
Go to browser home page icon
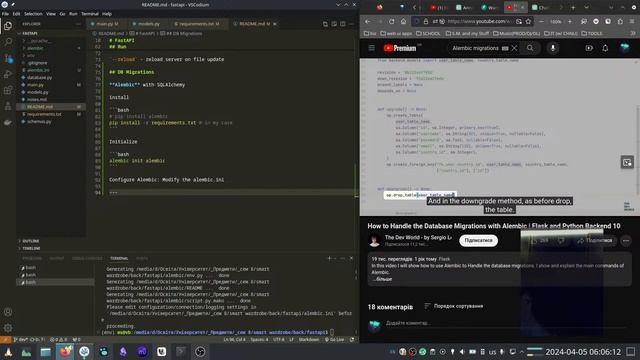pos(403,21)
